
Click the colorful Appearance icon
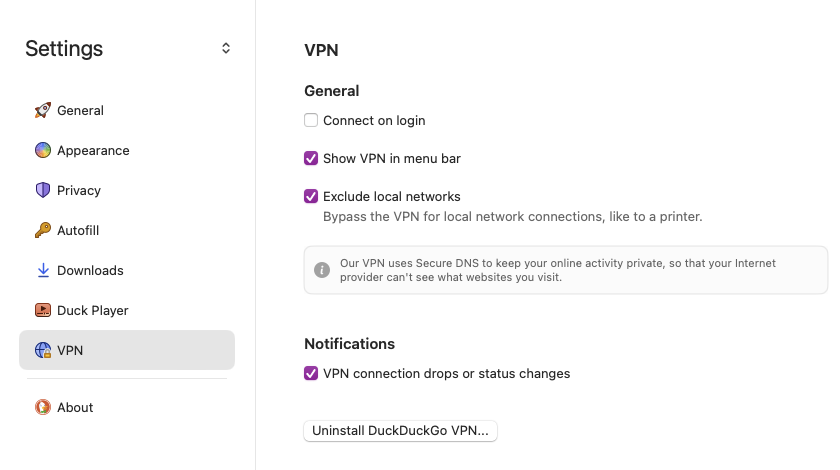tap(43, 150)
